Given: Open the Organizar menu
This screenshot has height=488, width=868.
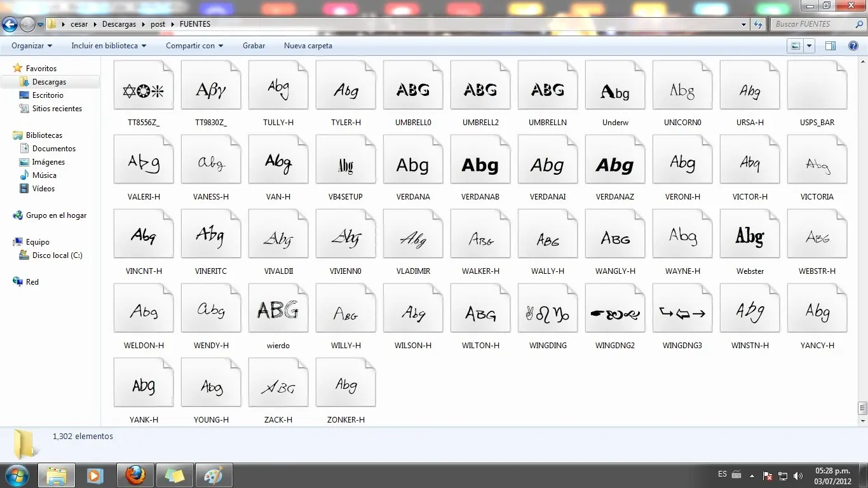Looking at the screenshot, I should 32,46.
